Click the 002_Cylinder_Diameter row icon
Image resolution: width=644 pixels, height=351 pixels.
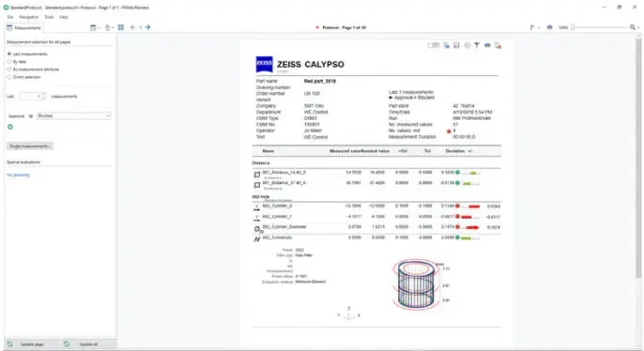point(258,230)
